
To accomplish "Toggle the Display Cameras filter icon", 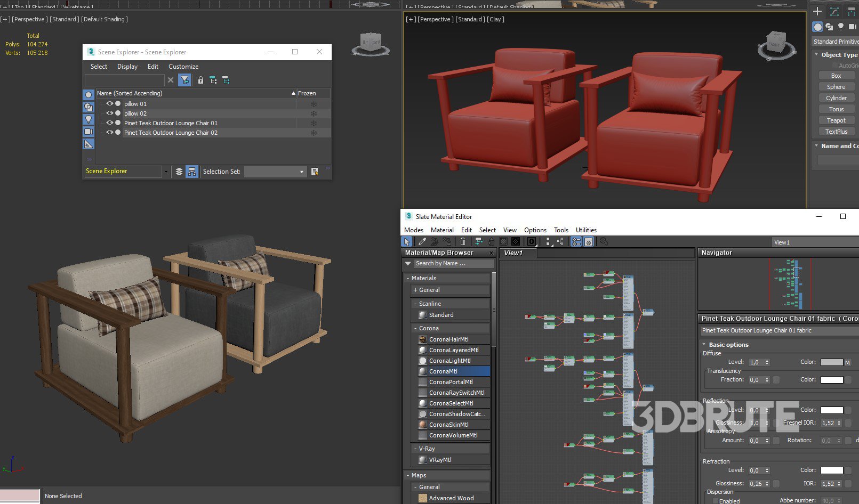I will [x=89, y=132].
